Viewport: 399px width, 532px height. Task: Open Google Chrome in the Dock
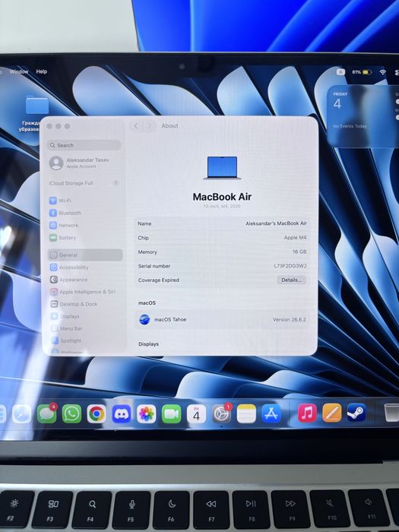click(97, 413)
